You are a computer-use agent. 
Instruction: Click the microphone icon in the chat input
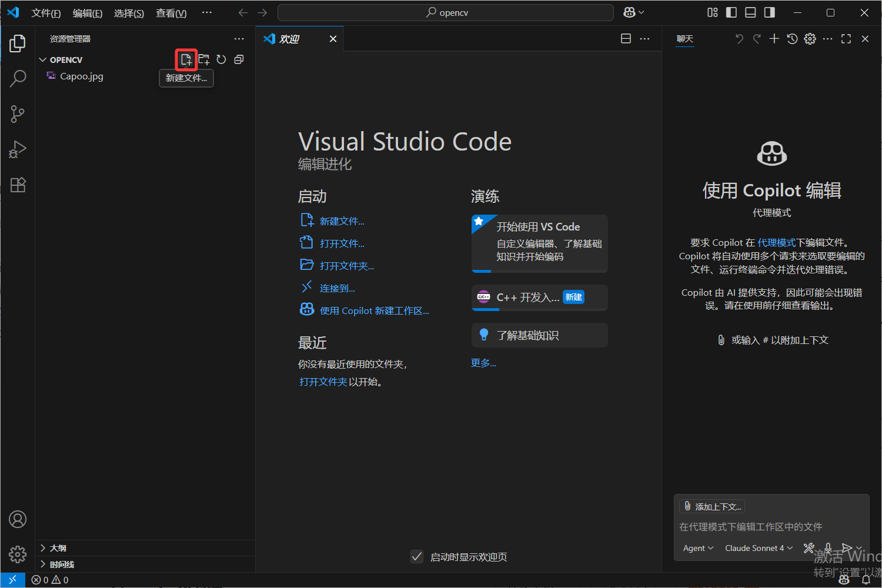coord(828,547)
